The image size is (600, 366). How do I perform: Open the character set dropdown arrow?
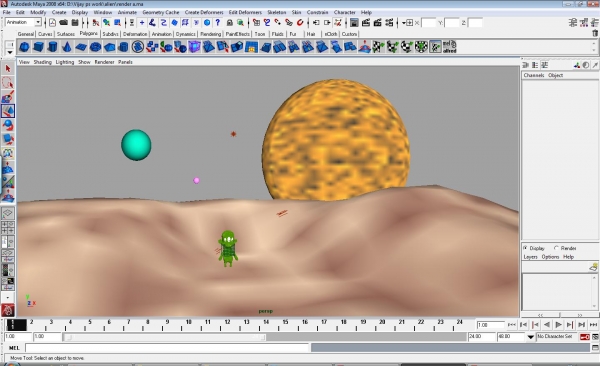pyautogui.click(x=530, y=337)
